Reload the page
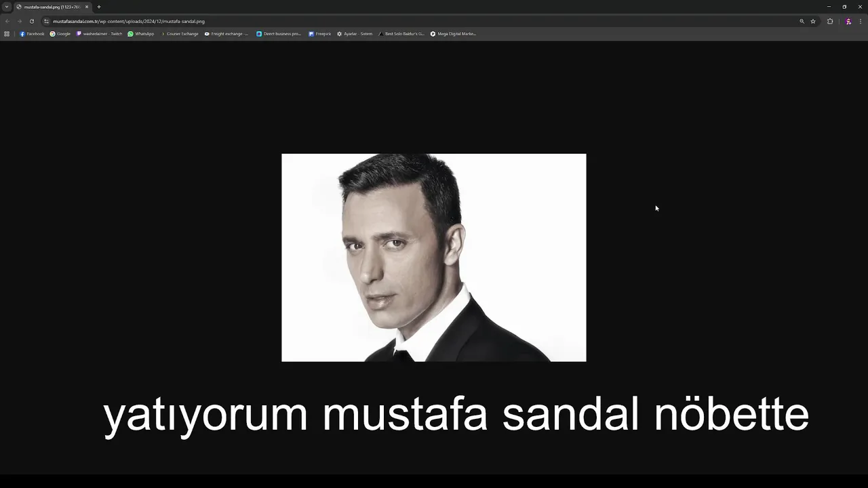Viewport: 868px width, 488px height. (x=31, y=21)
